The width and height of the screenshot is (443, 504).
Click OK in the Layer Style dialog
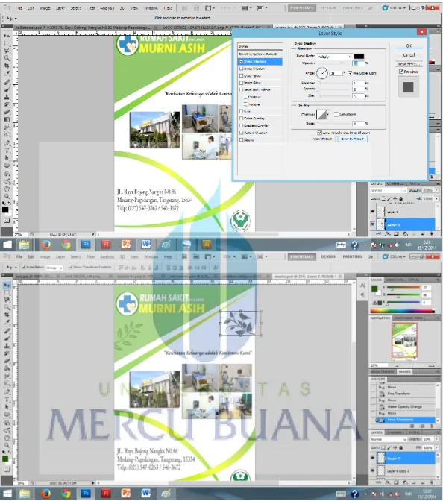[409, 45]
